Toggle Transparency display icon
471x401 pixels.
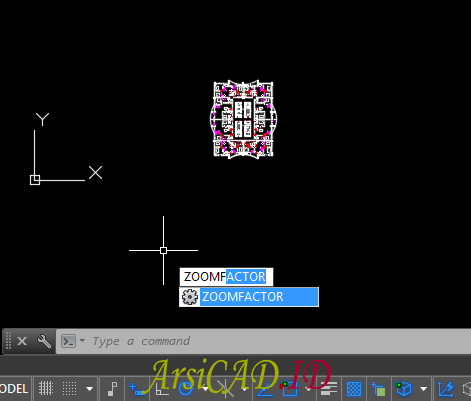point(354,389)
